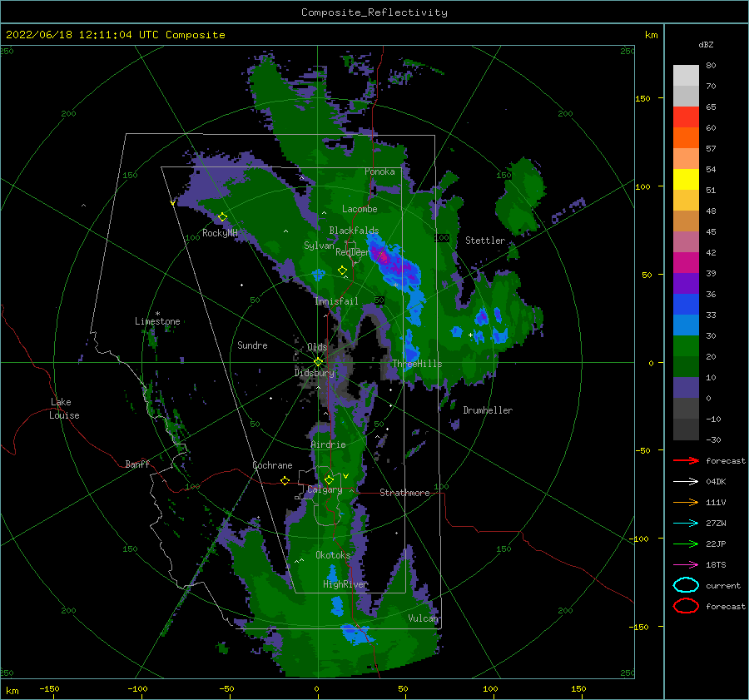Click the Cochrane label
This screenshot has height=700, width=749.
click(272, 465)
